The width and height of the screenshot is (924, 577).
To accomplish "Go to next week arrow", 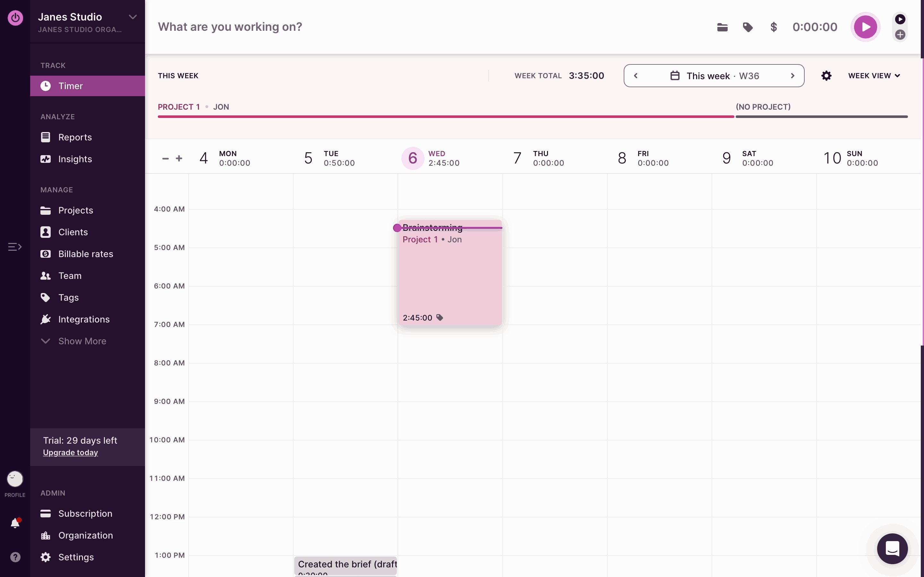I will [792, 76].
